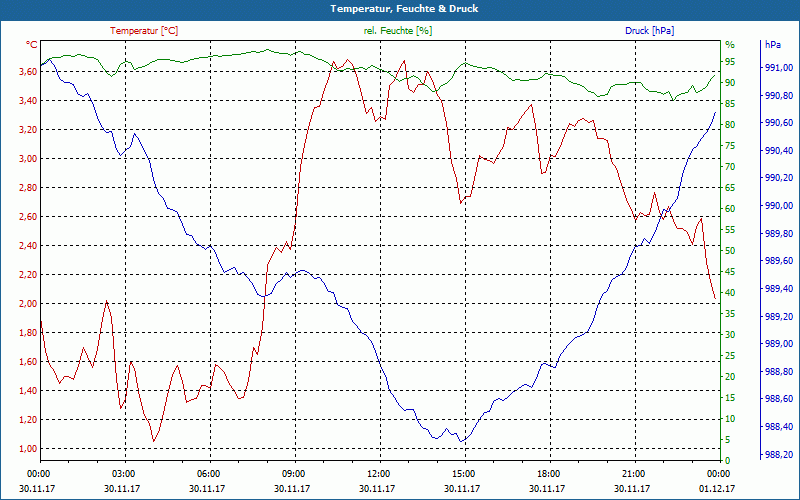
Task: Click the '03:00' time axis label
Action: point(124,474)
